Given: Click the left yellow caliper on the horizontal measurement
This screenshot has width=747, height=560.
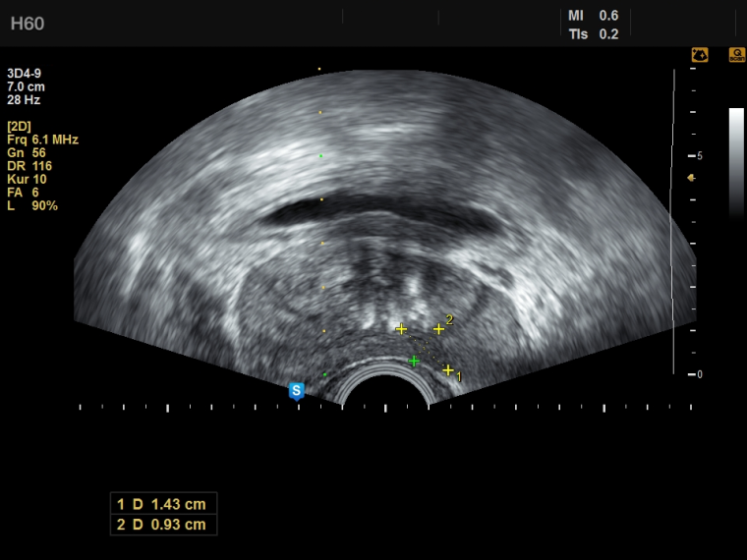Looking at the screenshot, I should [402, 329].
